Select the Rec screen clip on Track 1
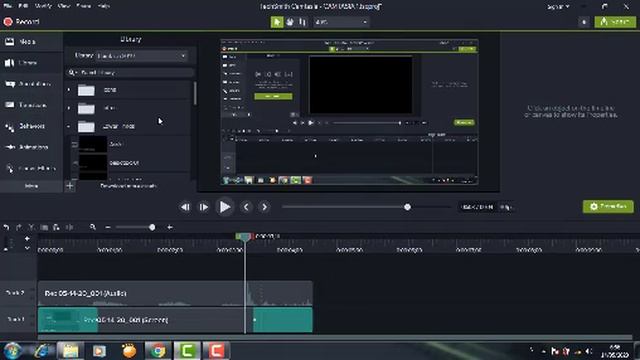The image size is (640, 360). coord(175,320)
